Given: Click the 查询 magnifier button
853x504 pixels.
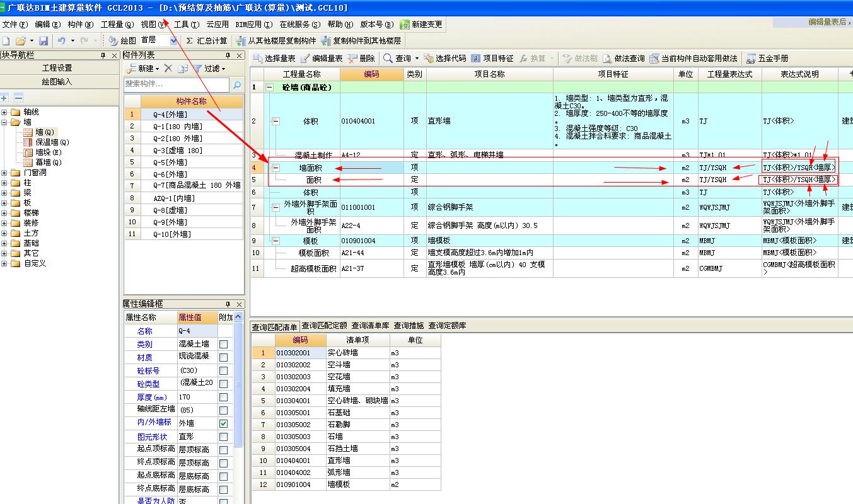Looking at the screenshot, I should [397, 58].
